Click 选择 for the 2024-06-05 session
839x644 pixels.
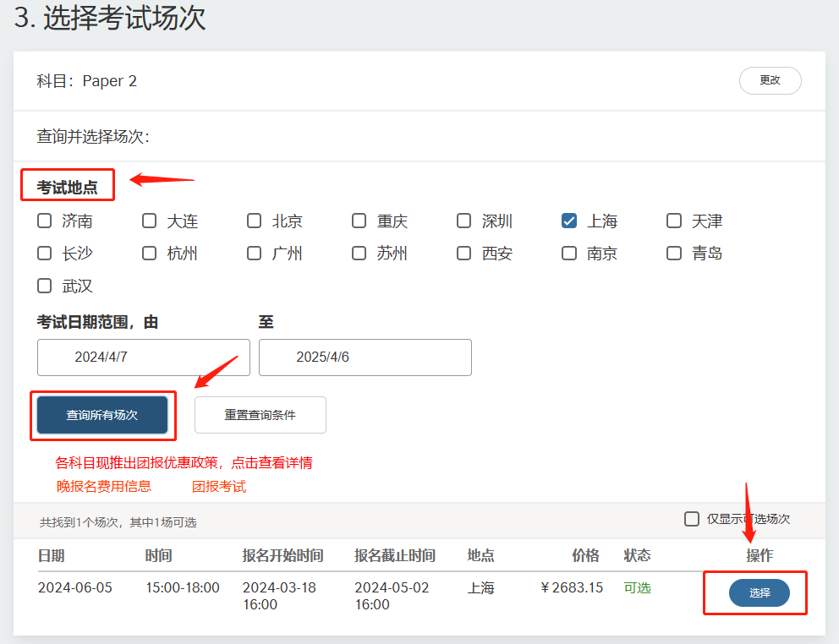759,593
